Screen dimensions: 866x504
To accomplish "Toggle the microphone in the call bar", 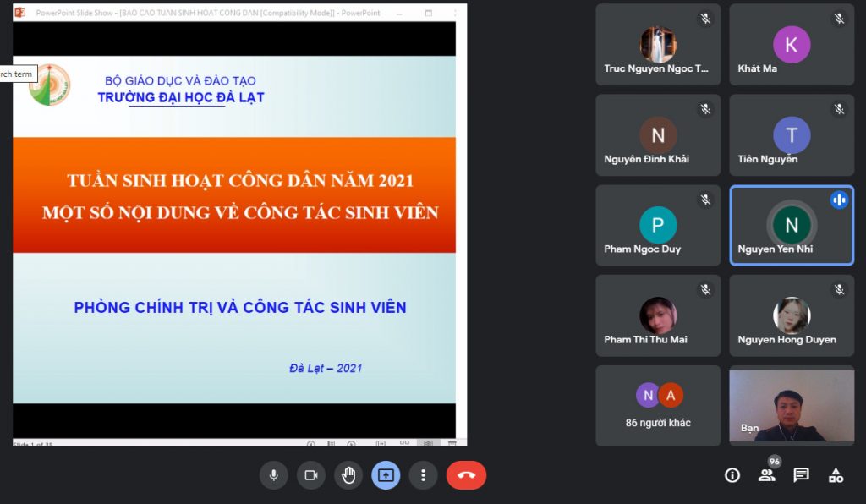I will pyautogui.click(x=273, y=475).
